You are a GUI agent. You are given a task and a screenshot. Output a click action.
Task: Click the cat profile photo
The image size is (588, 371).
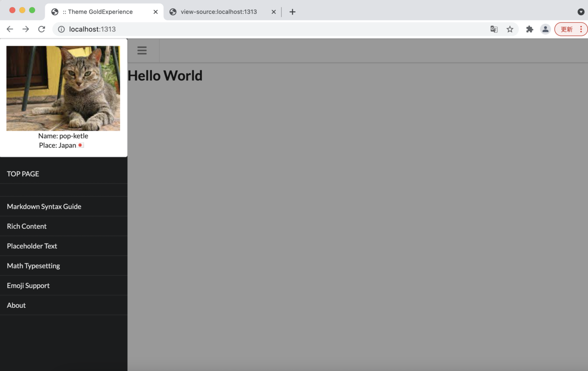pos(63,88)
